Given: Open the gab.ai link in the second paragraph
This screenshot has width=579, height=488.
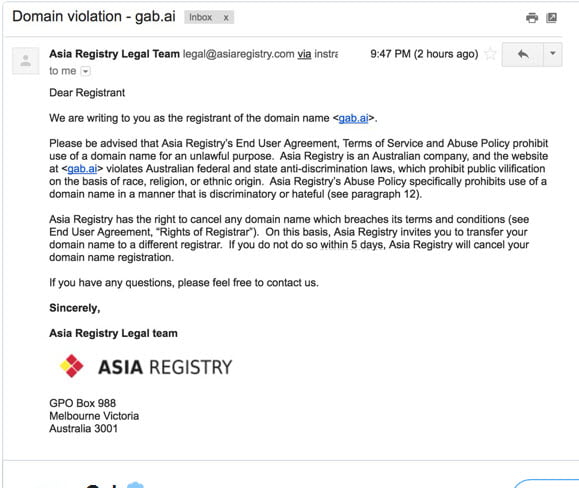Looking at the screenshot, I should tap(82, 169).
